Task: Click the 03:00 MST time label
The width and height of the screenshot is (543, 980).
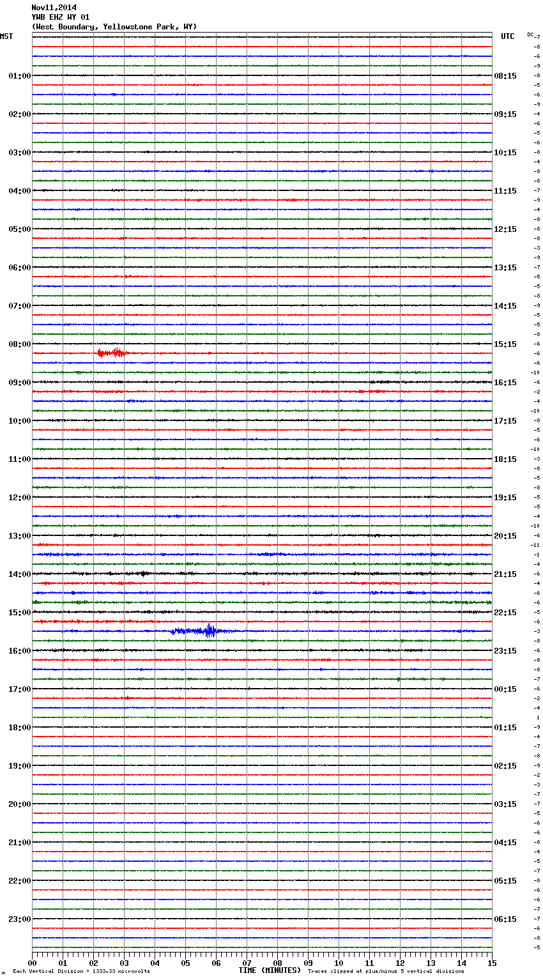Action: pyautogui.click(x=20, y=153)
